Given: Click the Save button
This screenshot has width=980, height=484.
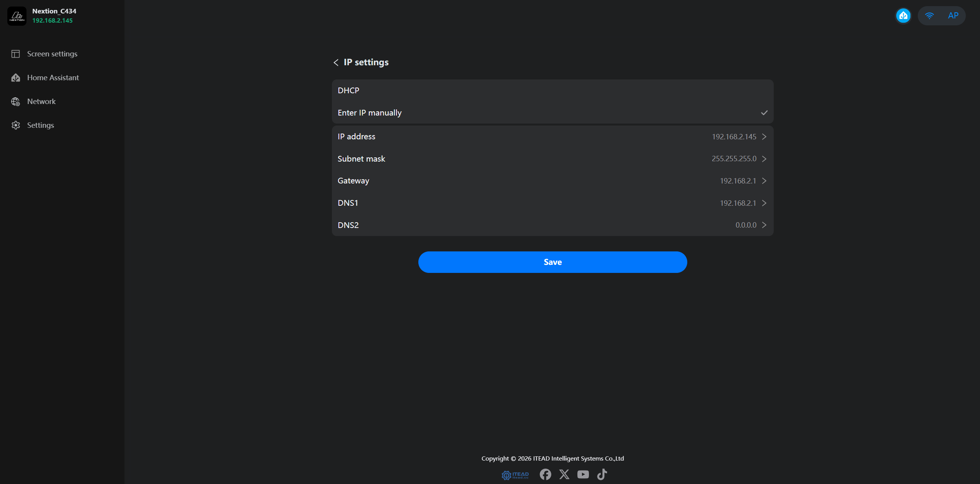Looking at the screenshot, I should (552, 262).
